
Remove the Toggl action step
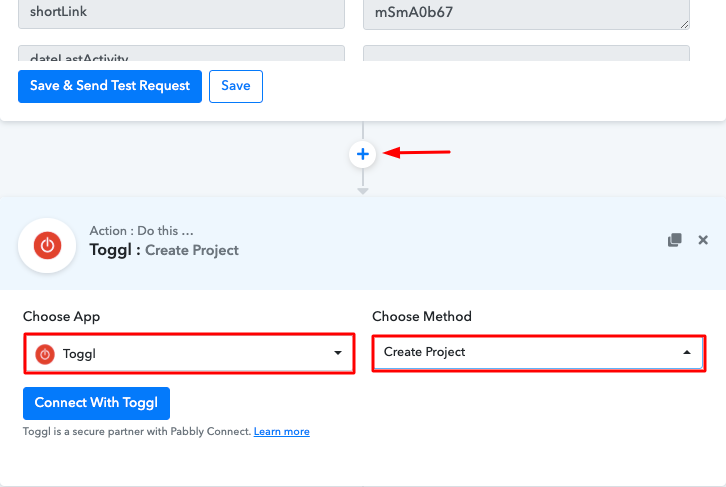click(703, 240)
